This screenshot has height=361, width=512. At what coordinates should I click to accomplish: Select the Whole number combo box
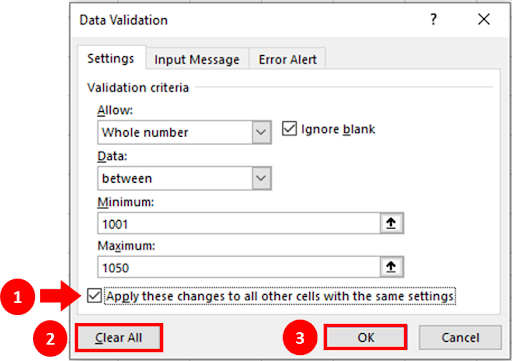tap(184, 133)
